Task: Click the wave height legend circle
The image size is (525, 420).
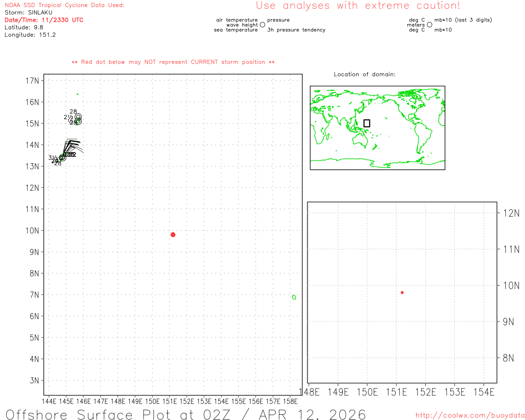Action: pos(262,25)
